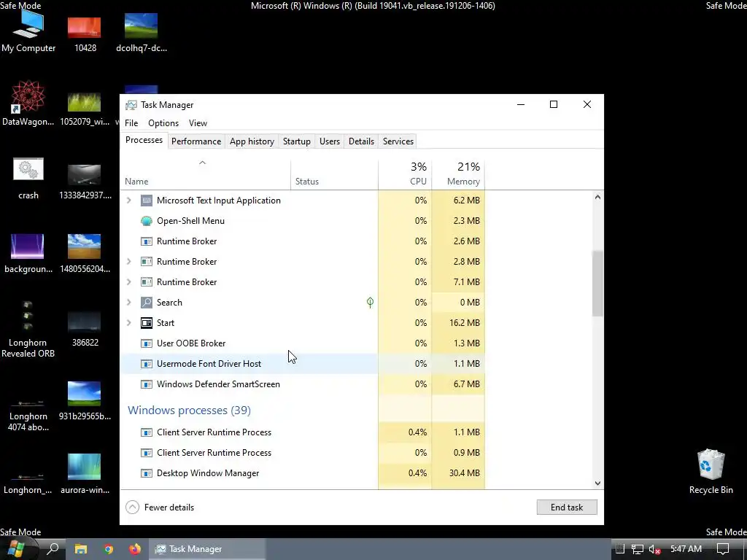
Task: Click the Windows Start orb
Action: (16, 549)
